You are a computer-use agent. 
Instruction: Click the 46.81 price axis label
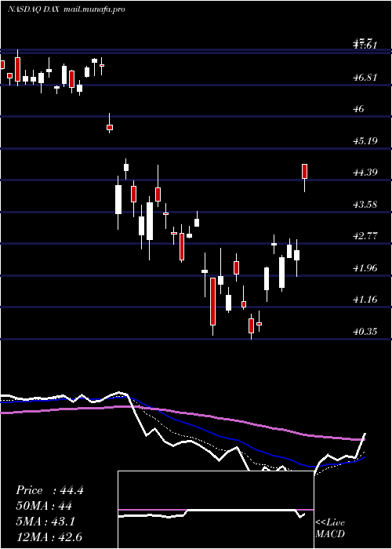[365, 77]
